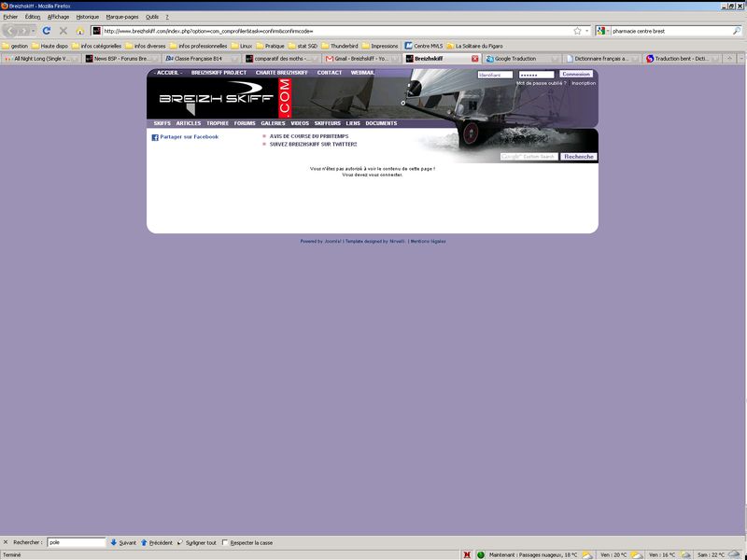Open CHARTE BREIZHSKIFF link
The height and width of the screenshot is (560, 747).
(x=282, y=73)
